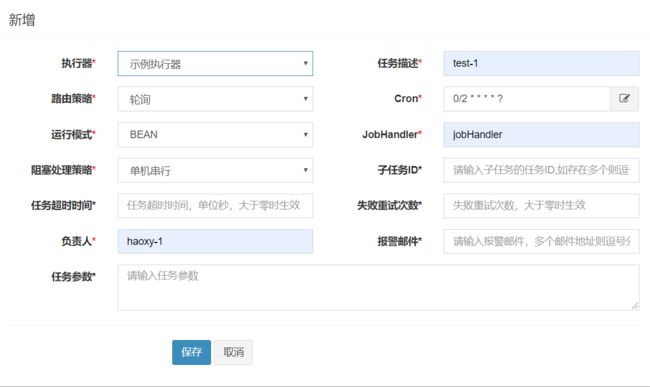Open the 运行模式 BEAN dropdown
This screenshot has height=387, width=650.
point(215,135)
